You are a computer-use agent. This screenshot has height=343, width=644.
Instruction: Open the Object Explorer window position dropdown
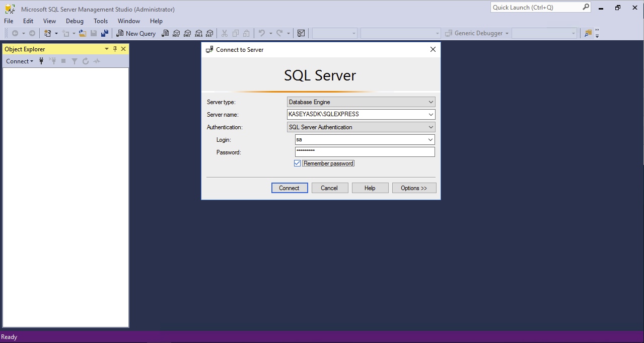pos(107,49)
